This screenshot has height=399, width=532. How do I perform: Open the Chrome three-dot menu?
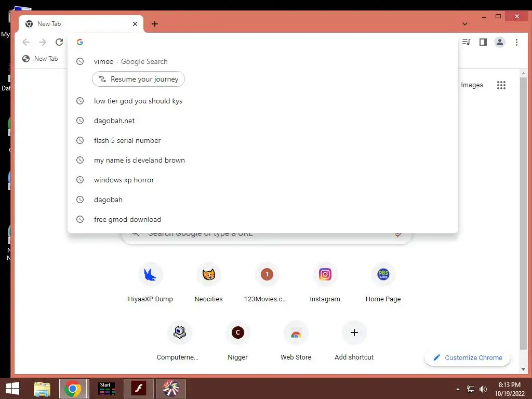[516, 42]
